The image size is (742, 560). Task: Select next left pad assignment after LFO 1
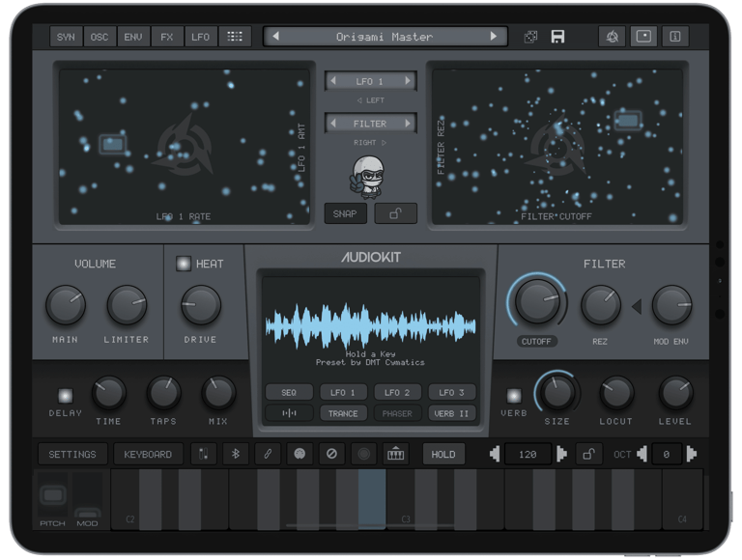click(408, 81)
